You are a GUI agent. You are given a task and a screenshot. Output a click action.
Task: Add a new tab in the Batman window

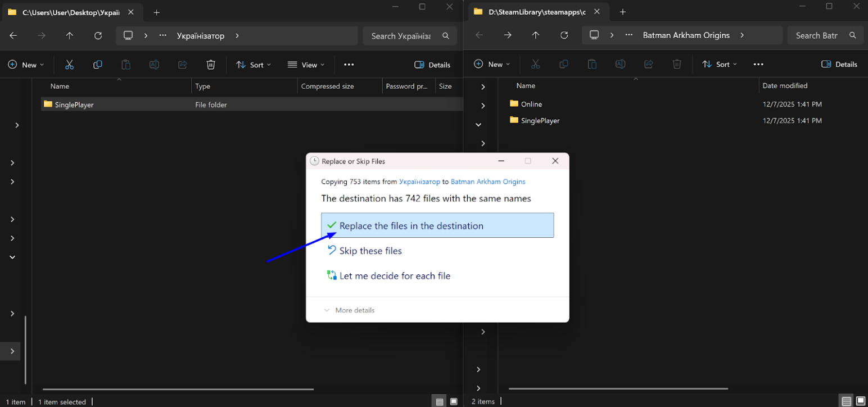pos(623,12)
